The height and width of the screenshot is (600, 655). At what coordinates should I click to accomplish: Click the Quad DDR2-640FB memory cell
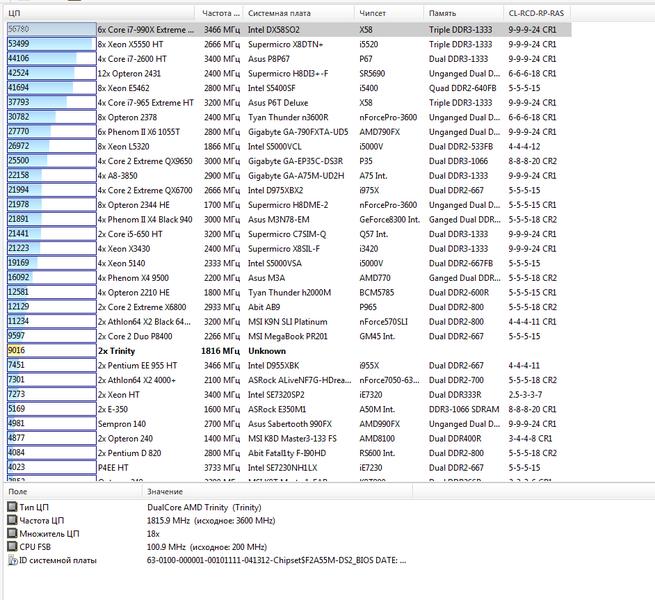click(x=462, y=88)
